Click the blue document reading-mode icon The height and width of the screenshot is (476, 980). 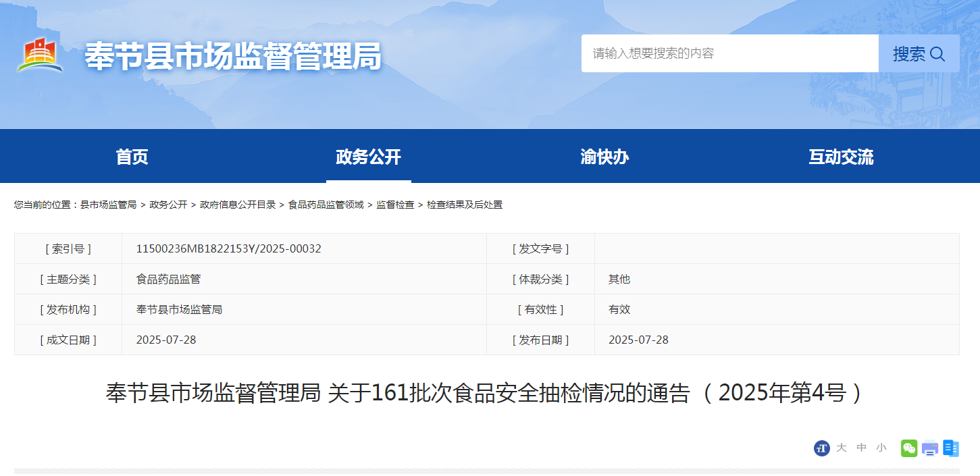pyautogui.click(x=951, y=448)
